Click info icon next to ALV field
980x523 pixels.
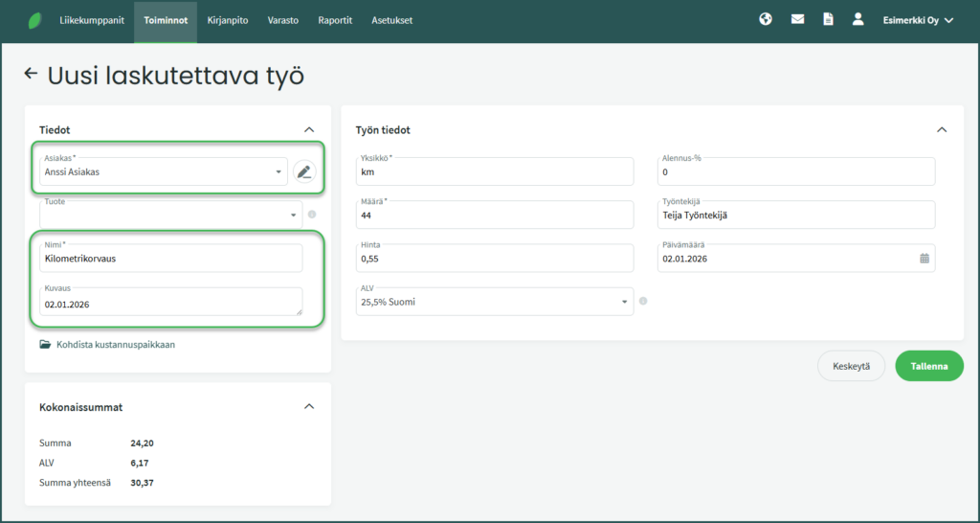tap(643, 301)
